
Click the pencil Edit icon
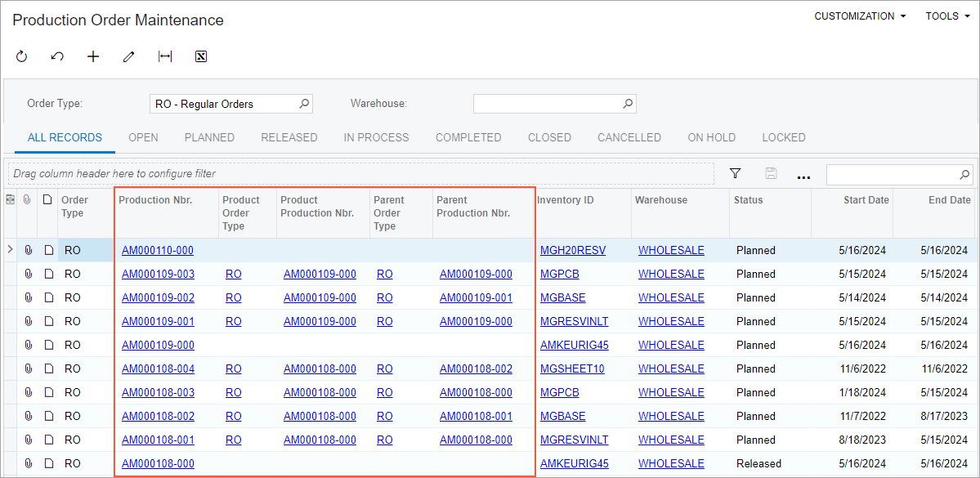128,56
